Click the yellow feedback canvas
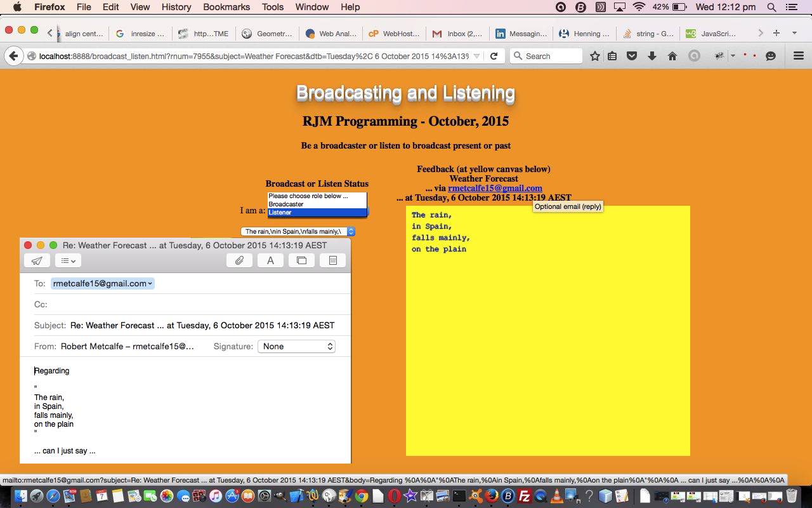 point(548,330)
